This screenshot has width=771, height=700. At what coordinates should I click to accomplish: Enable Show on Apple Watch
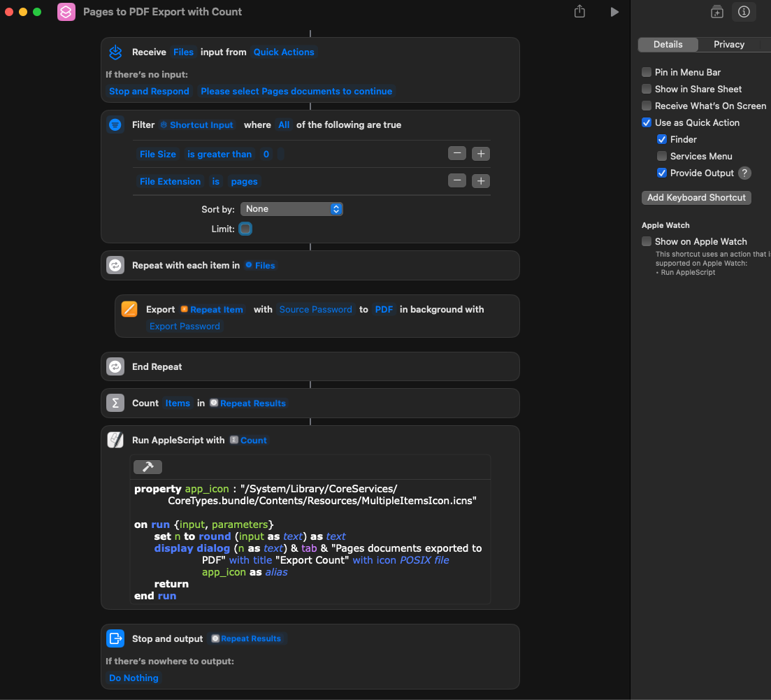(x=647, y=241)
